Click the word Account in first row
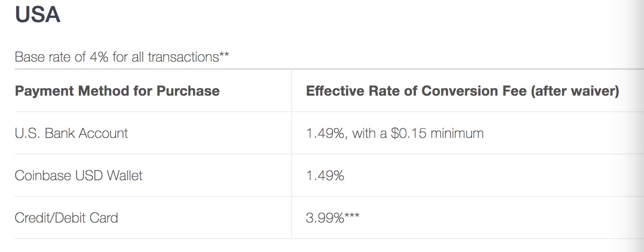644x252 pixels. [x=103, y=133]
